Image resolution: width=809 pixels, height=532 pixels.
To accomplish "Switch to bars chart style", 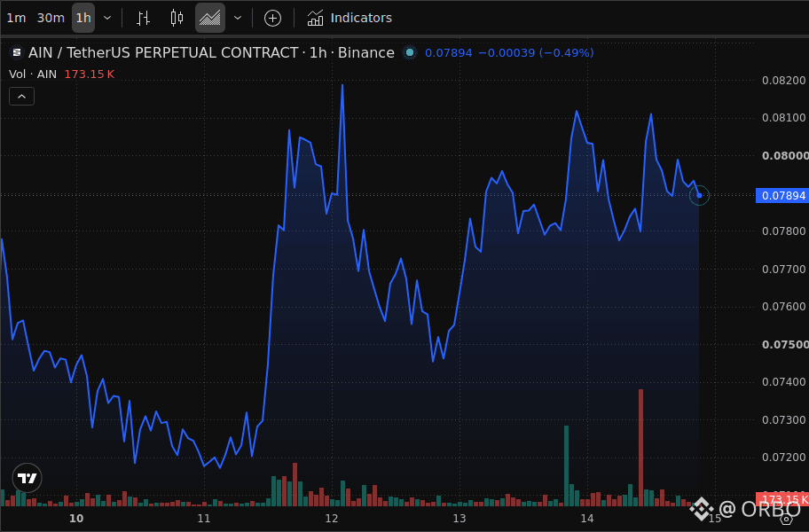I will (143, 18).
